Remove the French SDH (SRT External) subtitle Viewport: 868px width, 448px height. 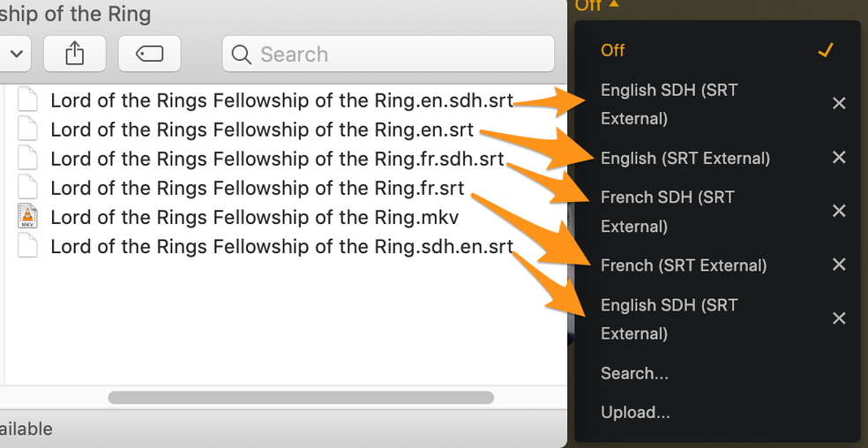(x=839, y=211)
